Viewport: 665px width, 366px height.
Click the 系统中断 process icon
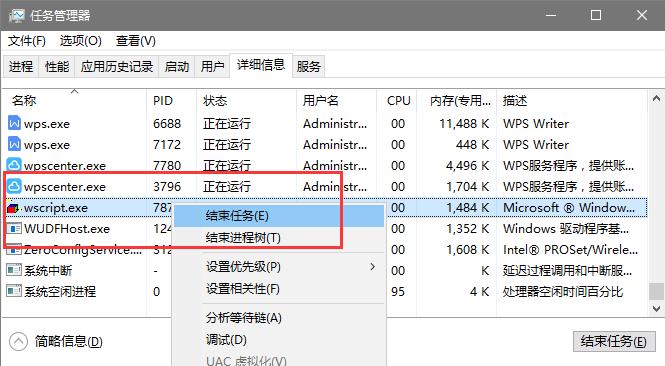[14, 270]
